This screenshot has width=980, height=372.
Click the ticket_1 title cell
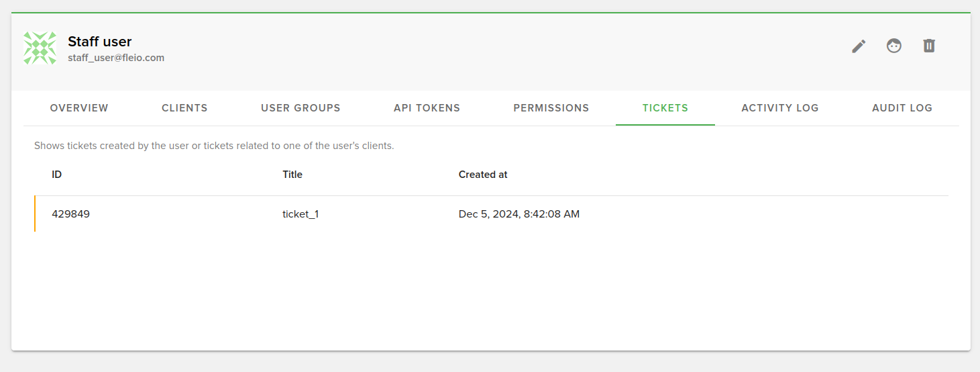(301, 214)
